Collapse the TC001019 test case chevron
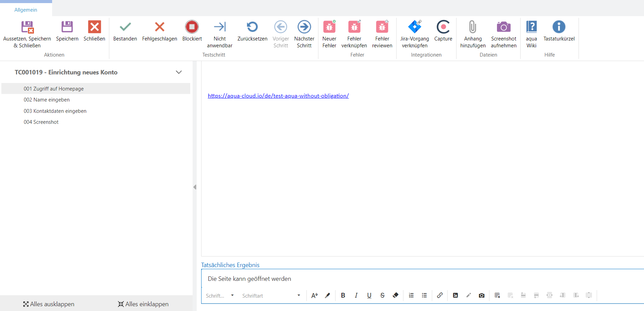644x311 pixels. 179,72
